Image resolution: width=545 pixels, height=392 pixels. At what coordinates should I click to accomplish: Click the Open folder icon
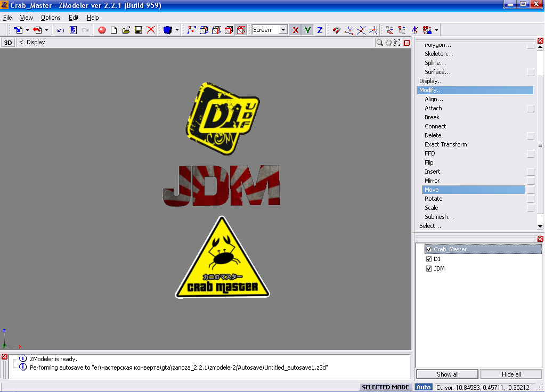pos(126,30)
